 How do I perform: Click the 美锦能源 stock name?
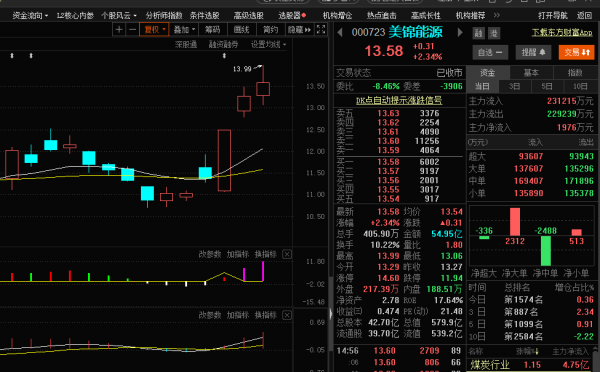click(416, 32)
